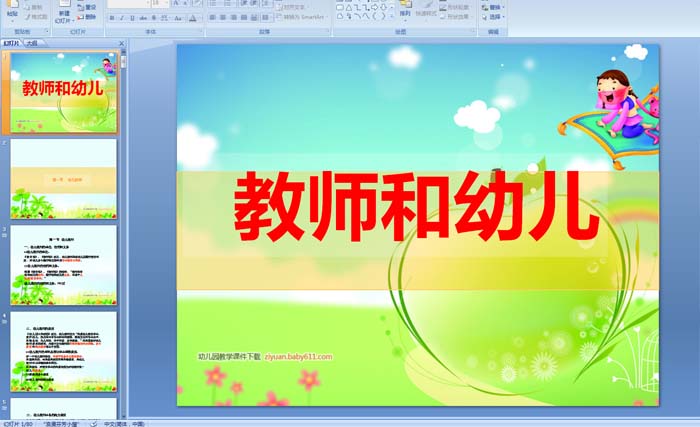The height and width of the screenshot is (427, 700).
Task: Open the drawing group dialog launcher
Action: coord(473,30)
